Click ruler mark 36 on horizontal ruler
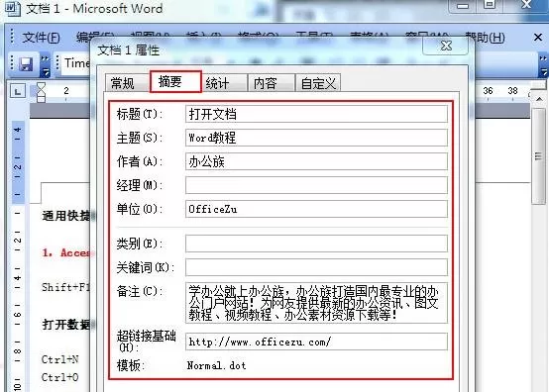Image resolution: width=549 pixels, height=392 pixels. (x=488, y=91)
